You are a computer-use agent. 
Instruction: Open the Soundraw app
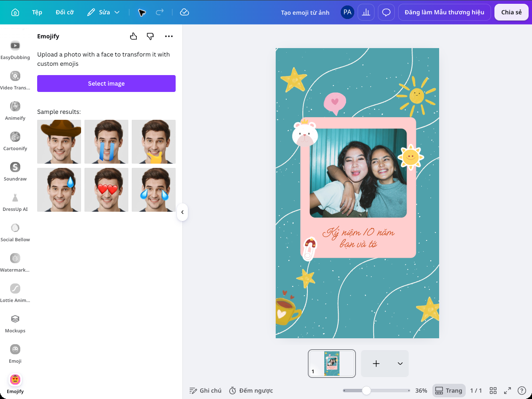(x=15, y=172)
